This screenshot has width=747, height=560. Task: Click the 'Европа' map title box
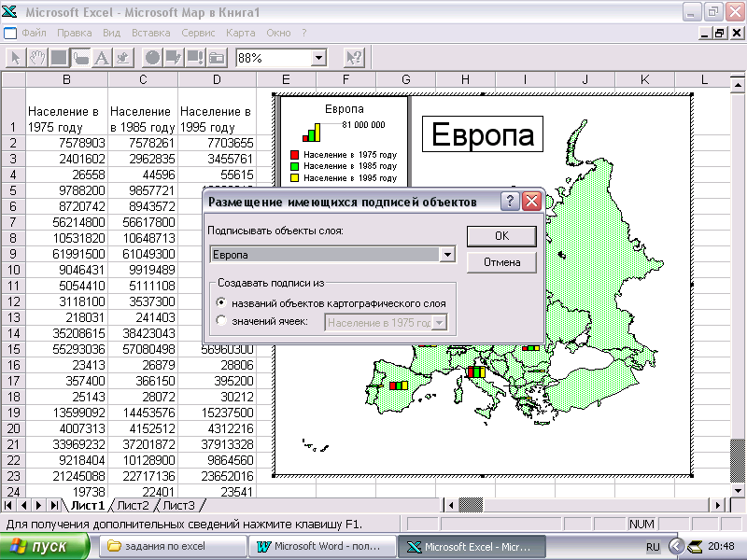click(x=483, y=134)
